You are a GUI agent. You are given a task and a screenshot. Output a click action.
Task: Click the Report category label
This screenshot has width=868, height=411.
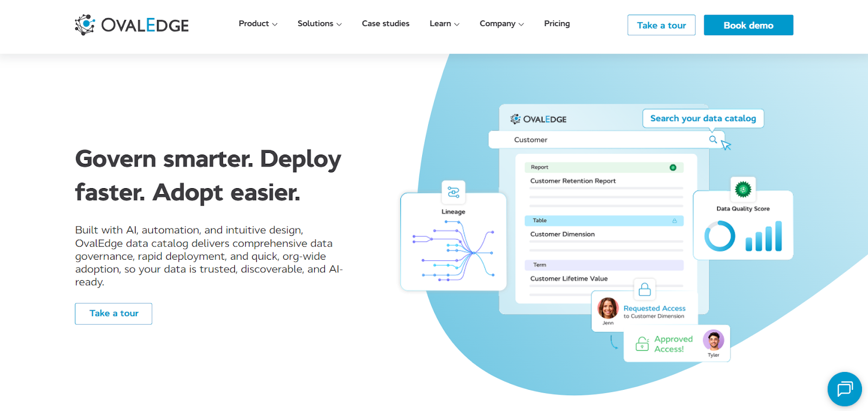coord(539,168)
